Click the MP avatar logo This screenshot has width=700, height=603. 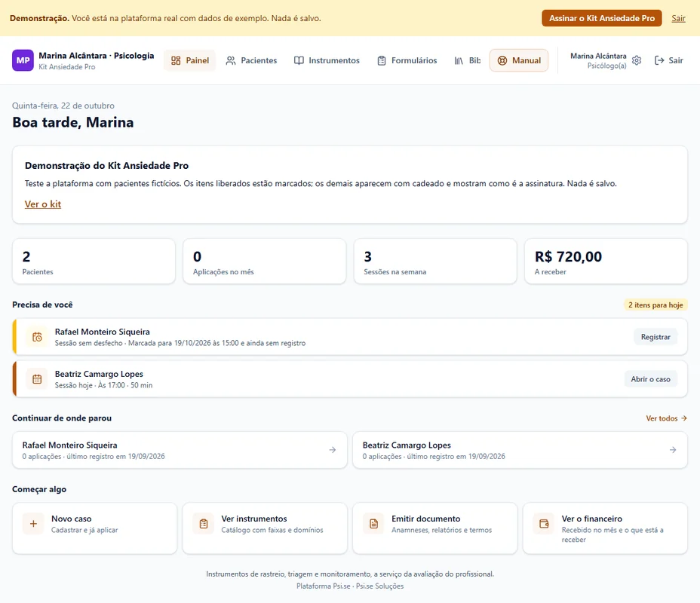click(23, 60)
